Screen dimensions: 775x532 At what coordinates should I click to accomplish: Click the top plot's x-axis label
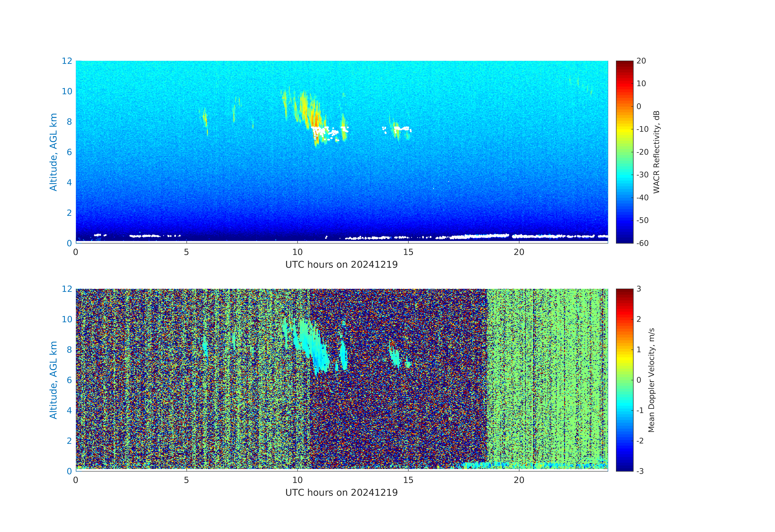tap(341, 264)
